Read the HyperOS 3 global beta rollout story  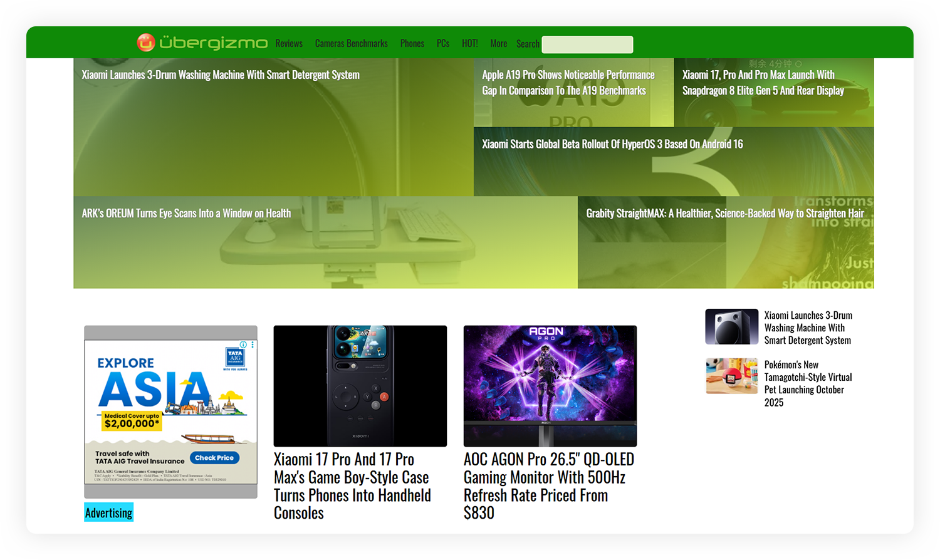coord(612,144)
